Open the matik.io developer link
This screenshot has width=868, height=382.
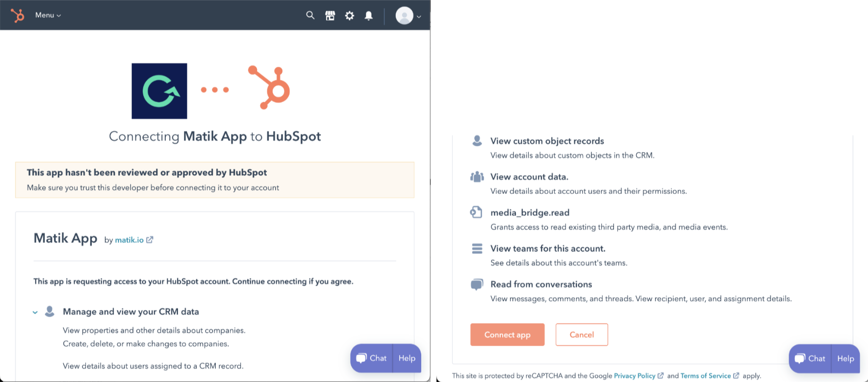click(x=129, y=240)
